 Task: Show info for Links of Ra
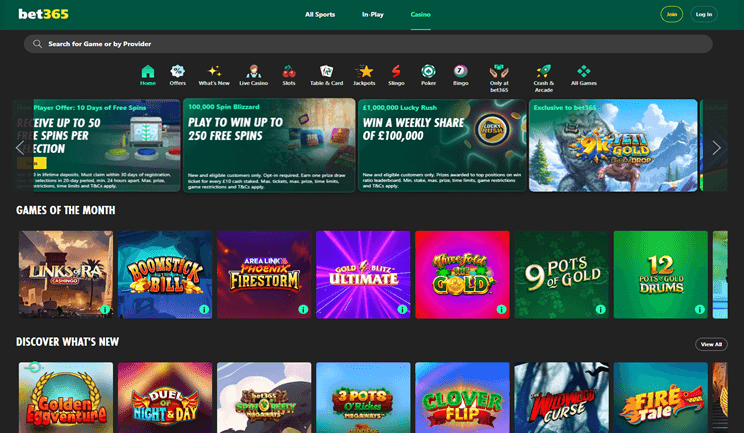tap(105, 309)
